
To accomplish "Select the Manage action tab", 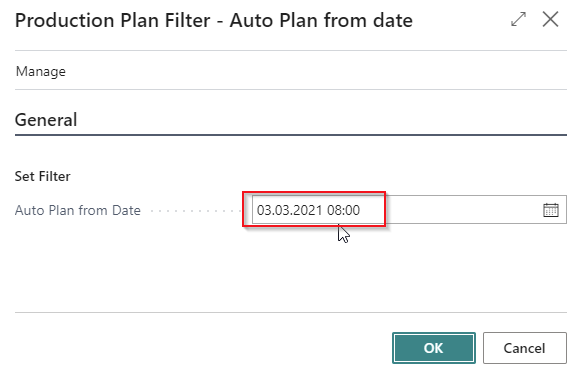I will [x=41, y=71].
